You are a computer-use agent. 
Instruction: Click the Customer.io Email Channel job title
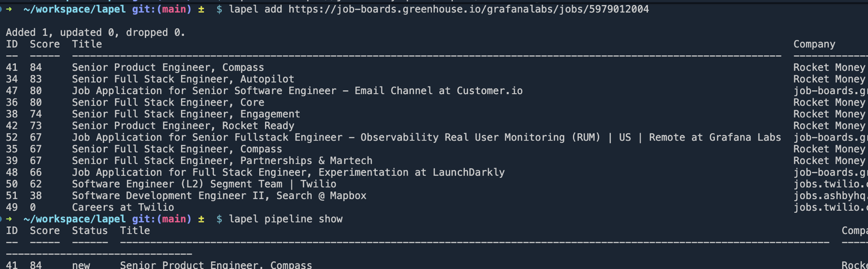(x=297, y=91)
